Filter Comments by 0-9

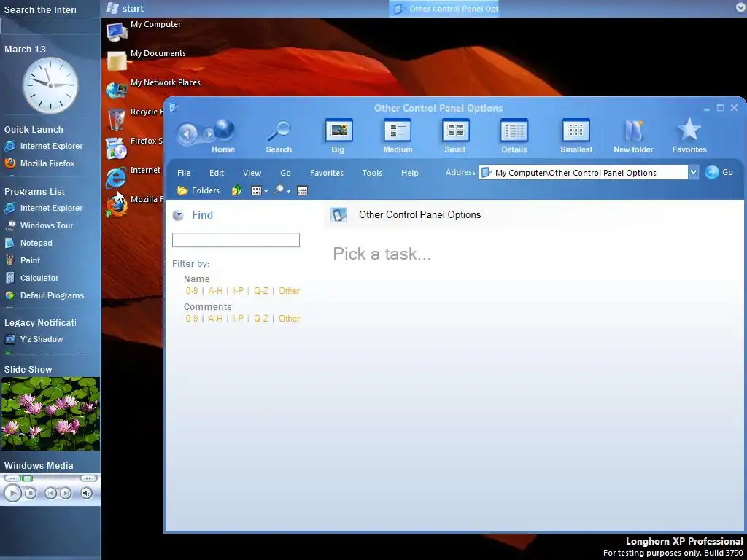point(192,319)
